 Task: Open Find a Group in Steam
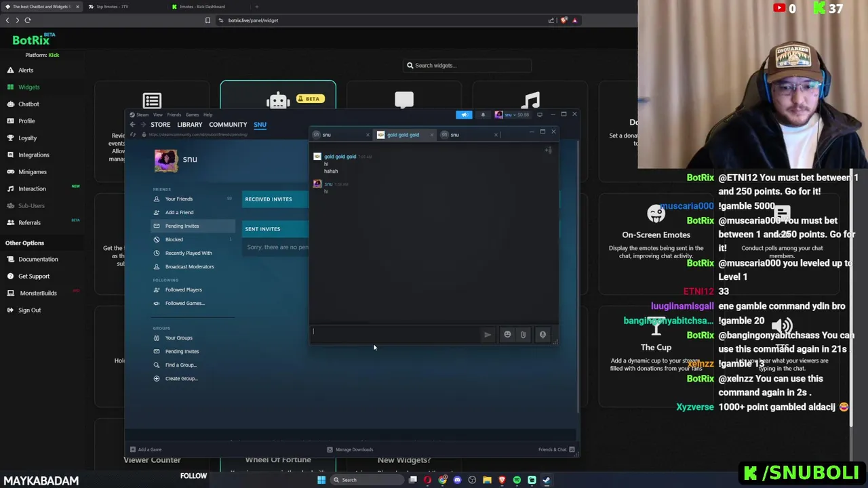point(180,365)
